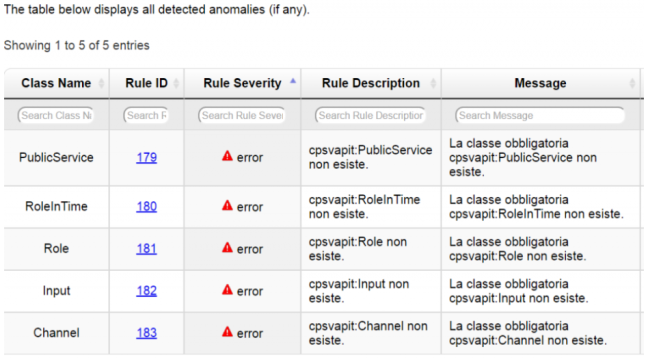Toggle Rule Severity ascending sort arrow
648x362 pixels.
(293, 81)
